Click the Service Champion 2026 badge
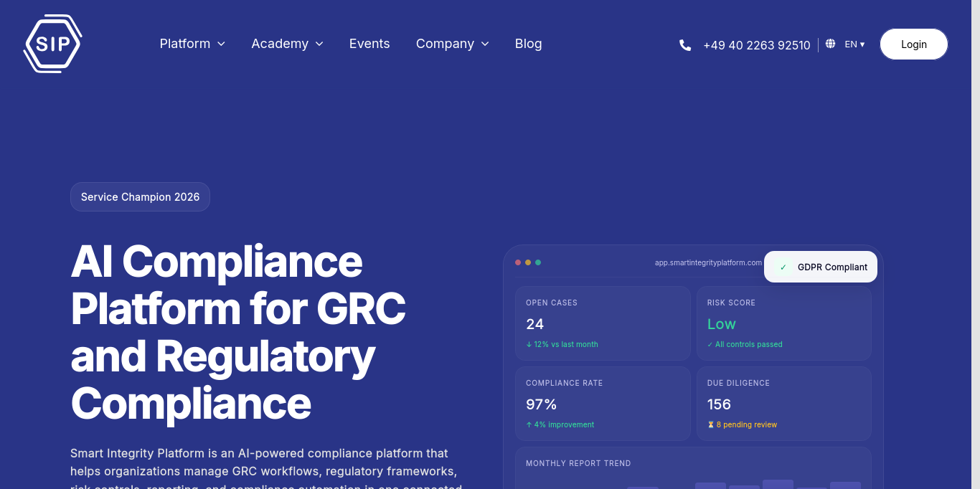Viewport: 980px width, 489px height. coord(140,196)
